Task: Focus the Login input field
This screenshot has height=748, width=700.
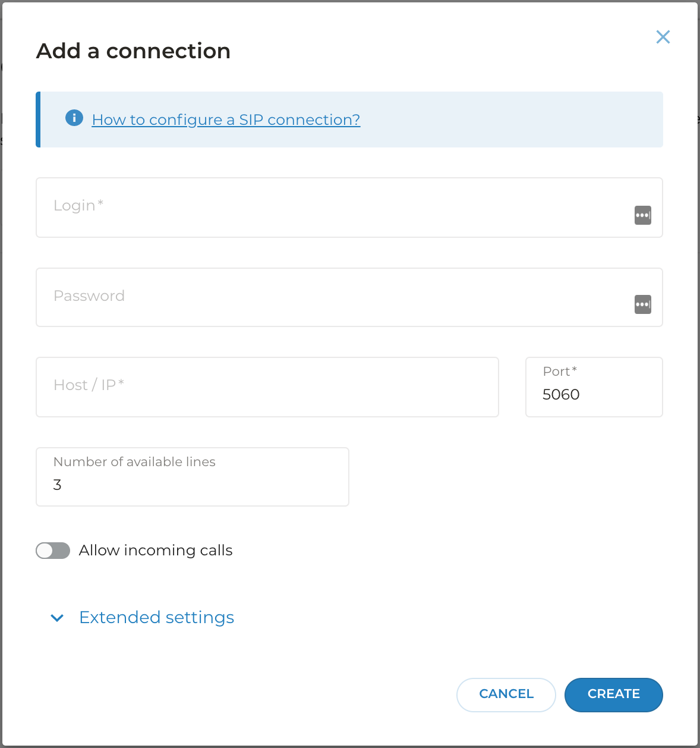Action: [333, 208]
